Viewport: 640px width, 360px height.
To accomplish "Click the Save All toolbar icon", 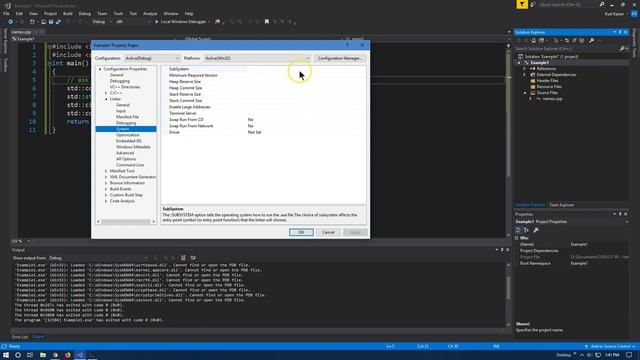I will [x=58, y=22].
